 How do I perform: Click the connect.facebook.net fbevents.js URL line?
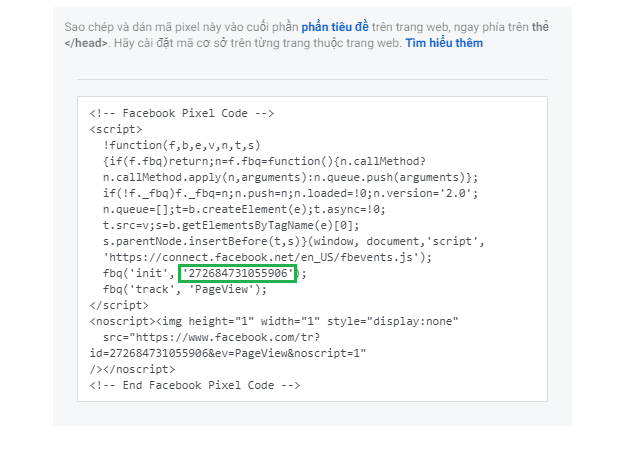click(x=267, y=257)
